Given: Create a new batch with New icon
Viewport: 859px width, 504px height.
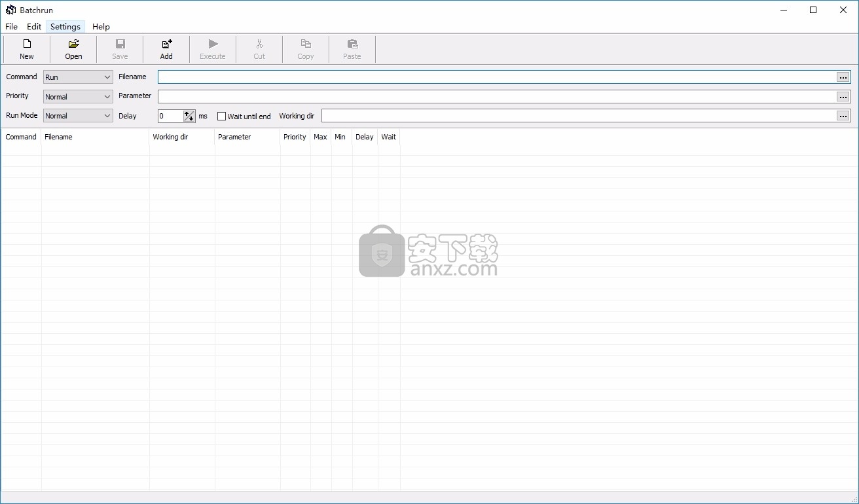Looking at the screenshot, I should point(27,45).
